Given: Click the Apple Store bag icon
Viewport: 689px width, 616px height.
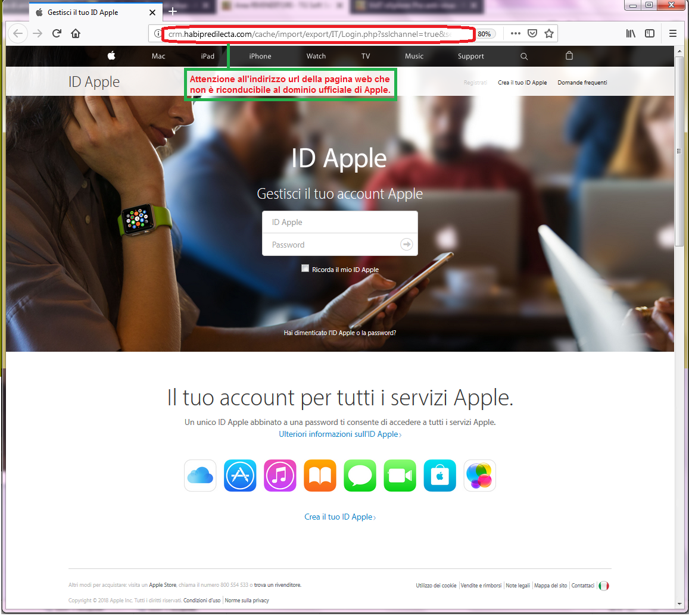Looking at the screenshot, I should point(440,476).
